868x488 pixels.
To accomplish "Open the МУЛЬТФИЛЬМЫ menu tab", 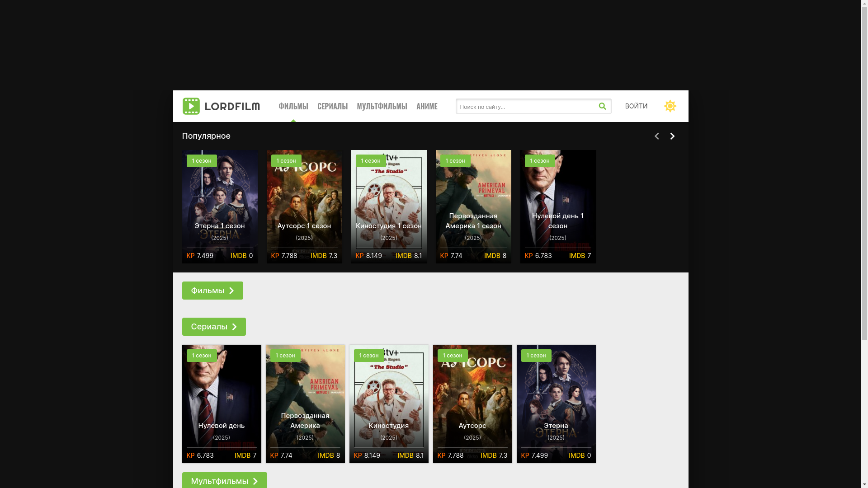I will click(382, 106).
